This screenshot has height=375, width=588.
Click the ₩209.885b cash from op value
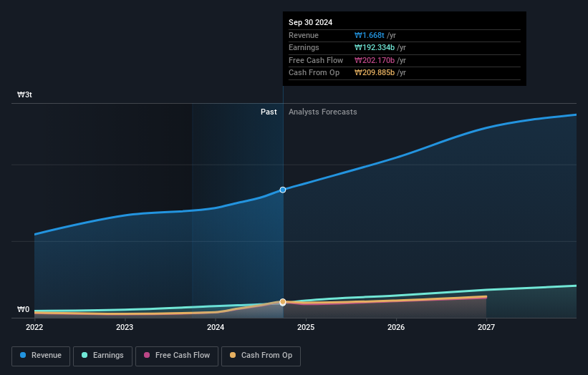pyautogui.click(x=375, y=73)
